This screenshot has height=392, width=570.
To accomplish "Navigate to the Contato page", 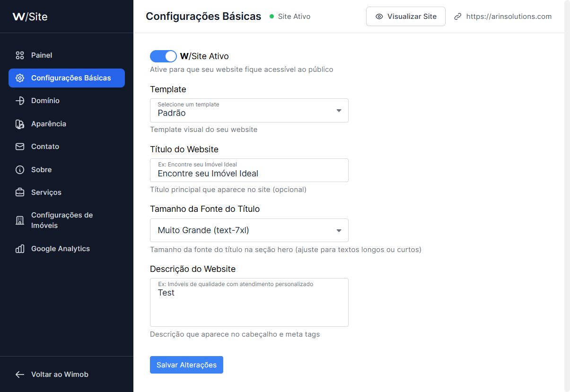I will click(67, 147).
